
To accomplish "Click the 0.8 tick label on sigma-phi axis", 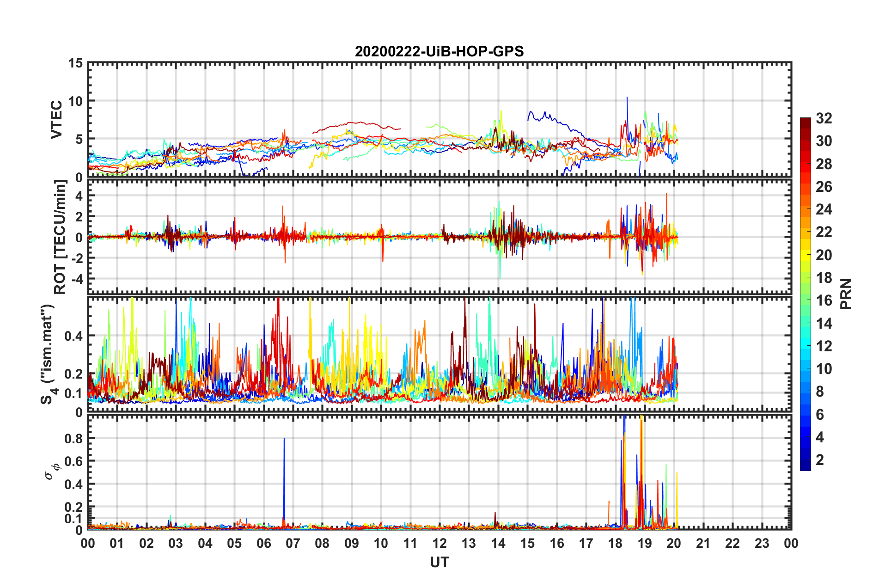I will pyautogui.click(x=75, y=438).
